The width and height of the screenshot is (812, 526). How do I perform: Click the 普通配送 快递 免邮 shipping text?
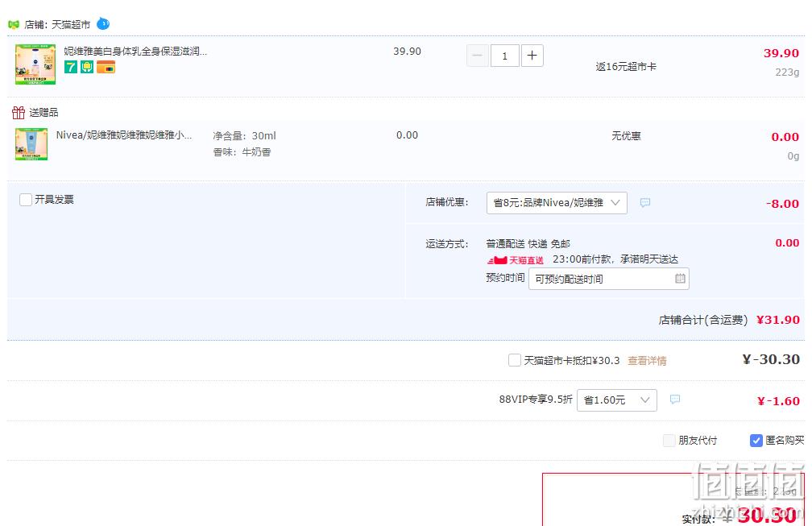pos(528,244)
